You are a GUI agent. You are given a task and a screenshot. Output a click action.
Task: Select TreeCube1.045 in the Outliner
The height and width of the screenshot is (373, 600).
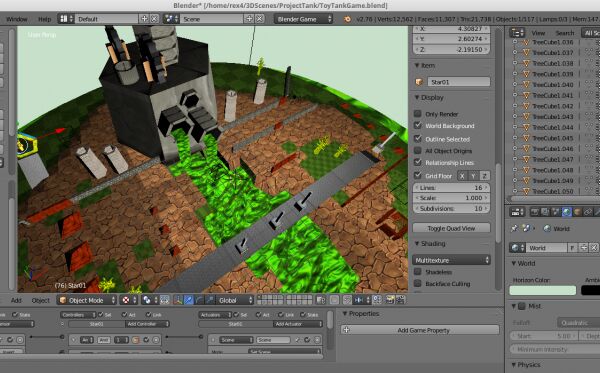553,138
